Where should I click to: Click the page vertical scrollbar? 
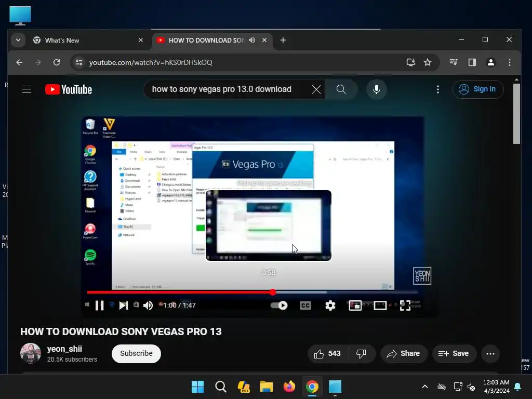516,114
